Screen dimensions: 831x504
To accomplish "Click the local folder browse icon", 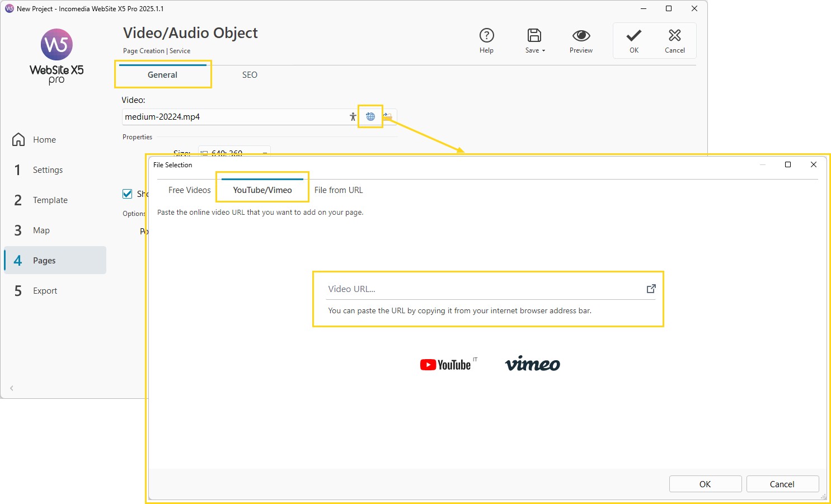I will (388, 116).
